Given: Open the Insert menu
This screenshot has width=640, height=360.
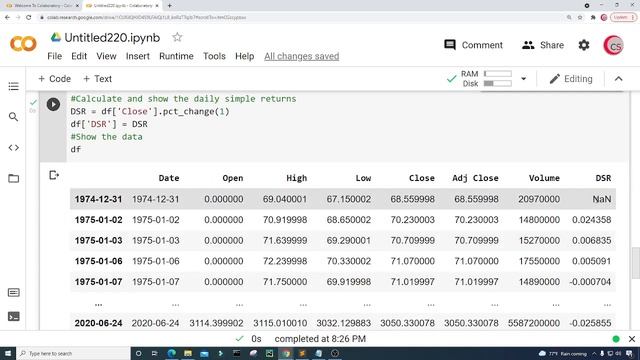Looking at the screenshot, I should (138, 56).
